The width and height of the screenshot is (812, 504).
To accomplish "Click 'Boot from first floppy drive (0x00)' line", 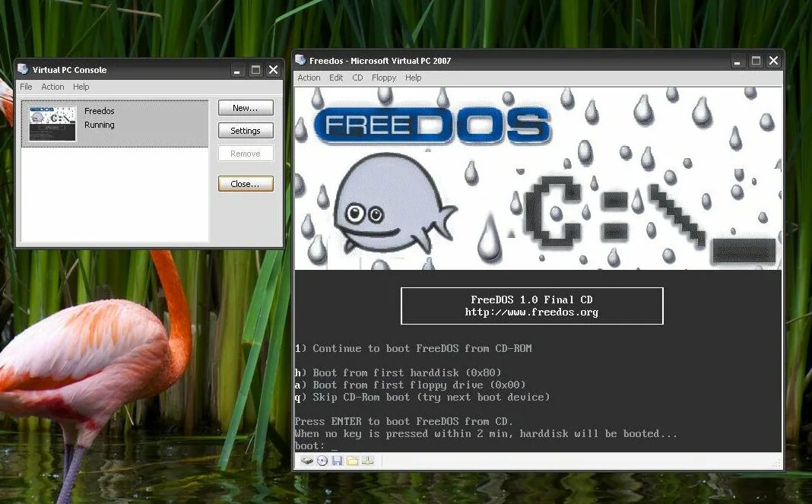I will pyautogui.click(x=410, y=385).
